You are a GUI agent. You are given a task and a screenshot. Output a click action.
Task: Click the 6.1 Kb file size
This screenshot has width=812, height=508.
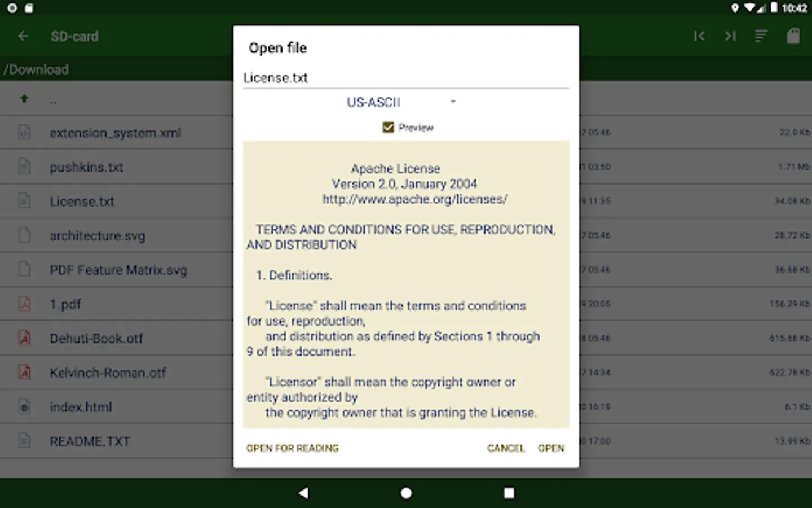(x=797, y=406)
